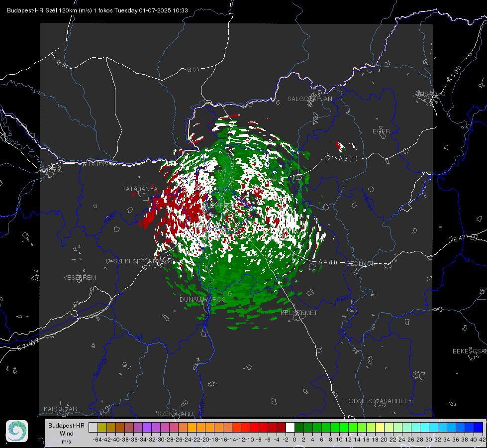Click the KAPOSVÁR city label

60,409
